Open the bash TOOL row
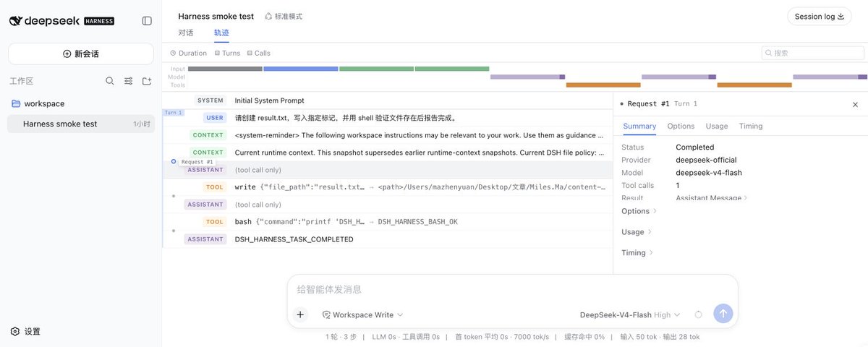The image size is (868, 347). pyautogui.click(x=388, y=222)
